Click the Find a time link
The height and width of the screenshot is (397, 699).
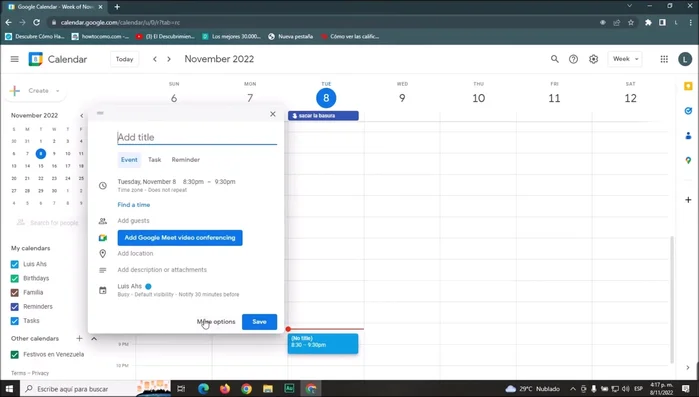(x=134, y=205)
